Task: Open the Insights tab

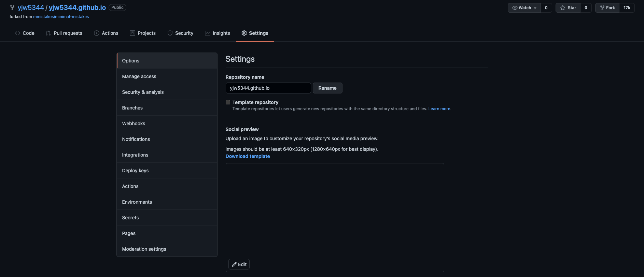Action: (x=218, y=33)
